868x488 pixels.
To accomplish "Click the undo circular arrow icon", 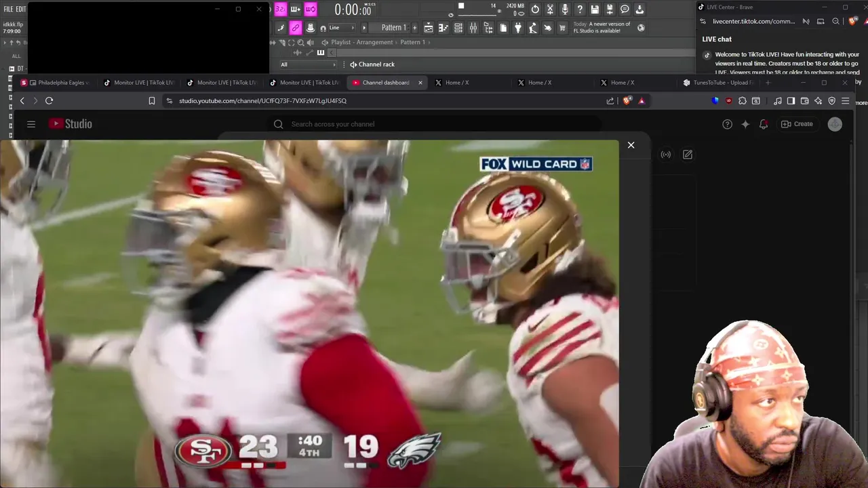I will point(535,9).
